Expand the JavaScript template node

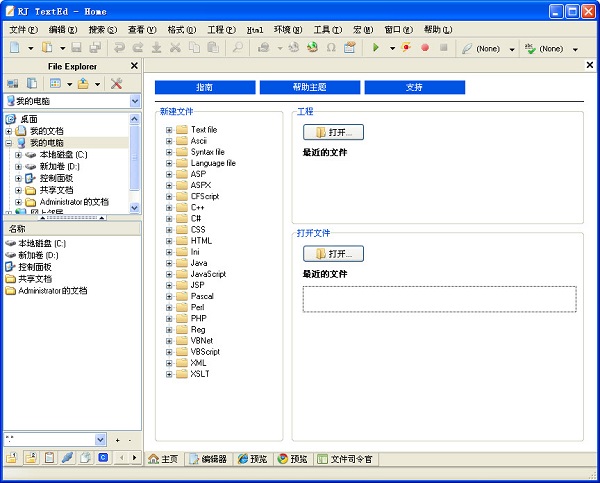coord(170,274)
